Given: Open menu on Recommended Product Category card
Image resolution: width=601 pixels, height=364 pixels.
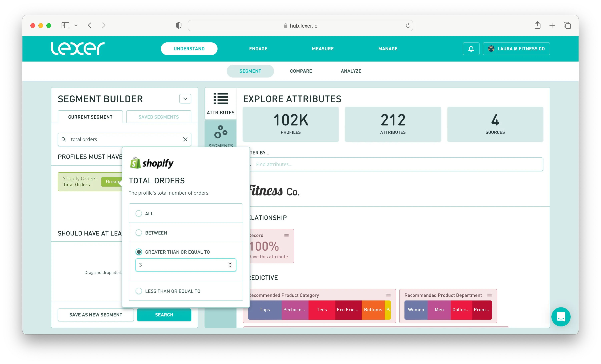Looking at the screenshot, I should coord(388,295).
